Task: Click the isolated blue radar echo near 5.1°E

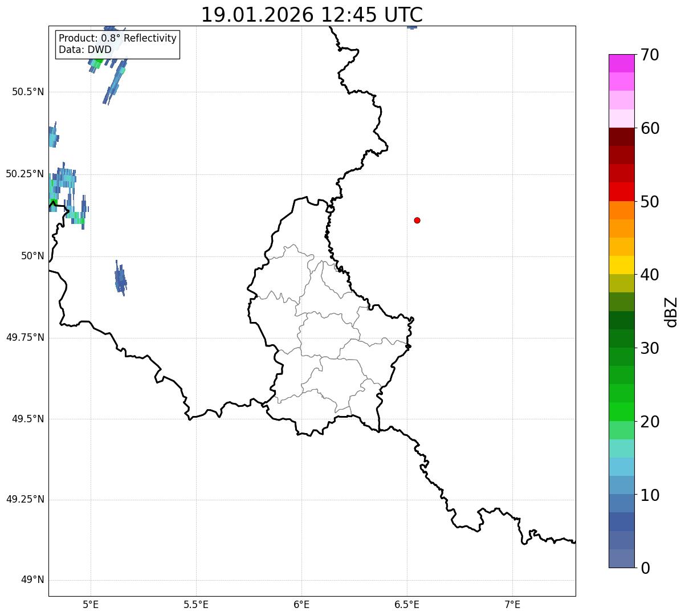Action: point(120,279)
